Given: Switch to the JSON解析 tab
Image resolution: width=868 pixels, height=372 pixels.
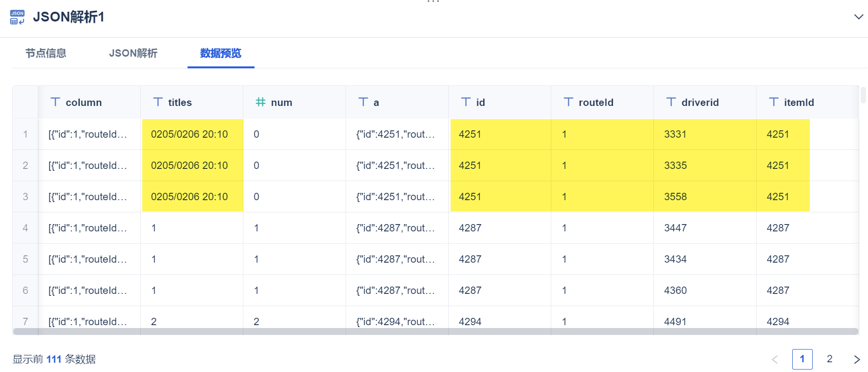Looking at the screenshot, I should pos(133,53).
